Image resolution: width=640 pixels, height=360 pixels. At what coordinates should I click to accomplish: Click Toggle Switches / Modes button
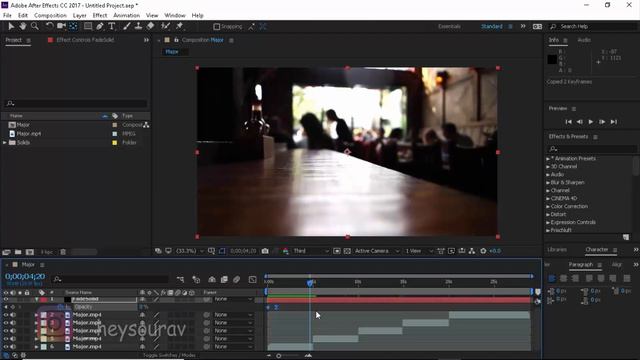tap(169, 356)
